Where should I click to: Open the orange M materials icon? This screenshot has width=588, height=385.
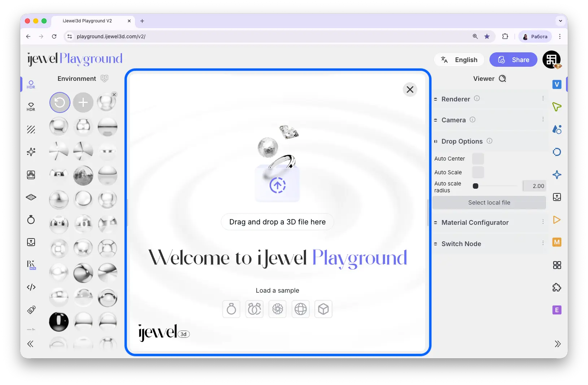[557, 242]
